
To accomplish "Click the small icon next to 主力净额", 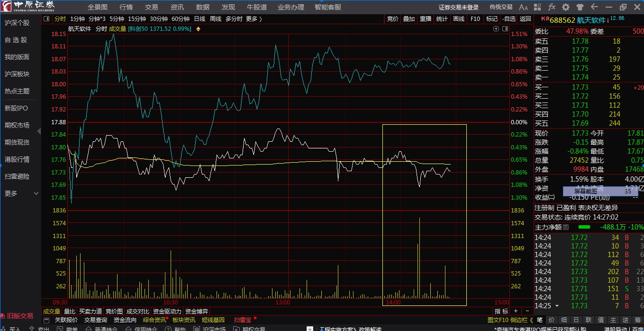I will pos(566,227).
